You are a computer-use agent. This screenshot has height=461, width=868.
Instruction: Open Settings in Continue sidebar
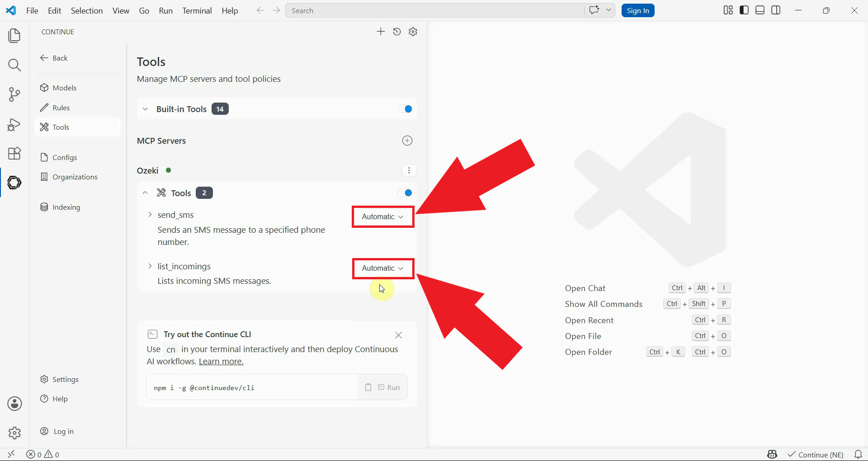point(77,379)
